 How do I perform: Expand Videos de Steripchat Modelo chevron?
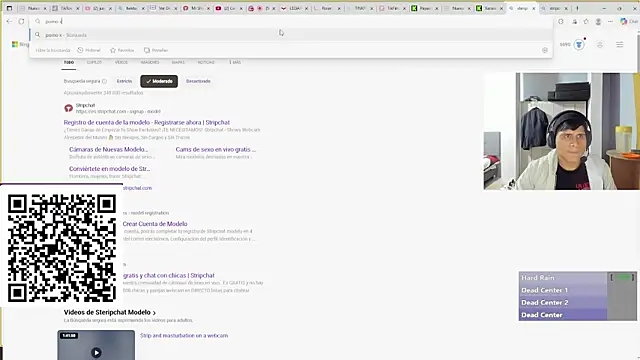(x=154, y=313)
